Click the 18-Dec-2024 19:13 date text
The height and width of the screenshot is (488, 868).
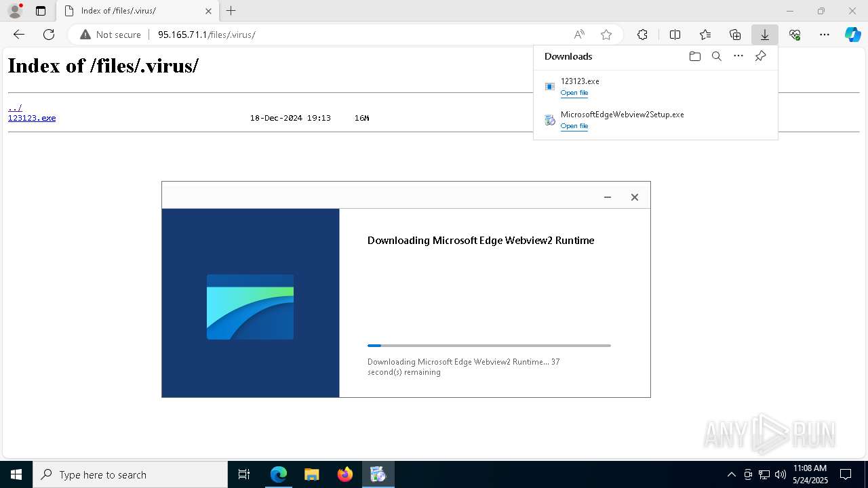tap(290, 118)
